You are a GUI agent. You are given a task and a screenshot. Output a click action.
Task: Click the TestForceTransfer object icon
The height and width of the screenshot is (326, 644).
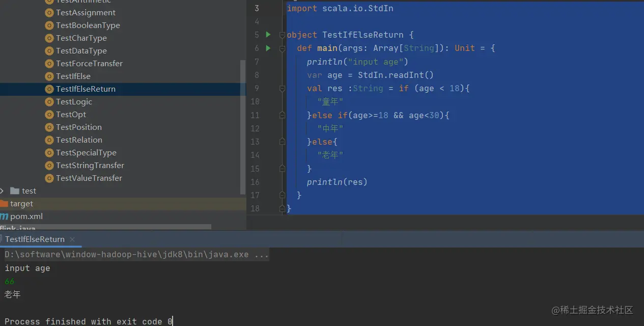tap(49, 64)
